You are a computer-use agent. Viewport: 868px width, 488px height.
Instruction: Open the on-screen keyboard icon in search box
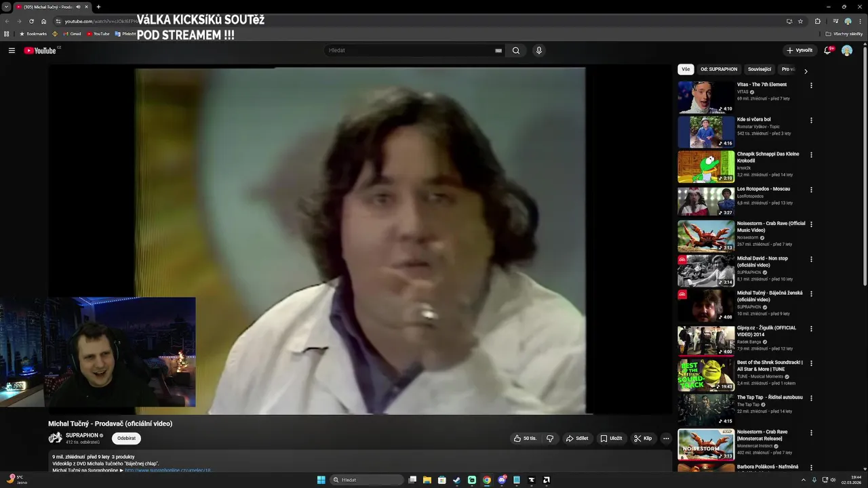(x=498, y=50)
